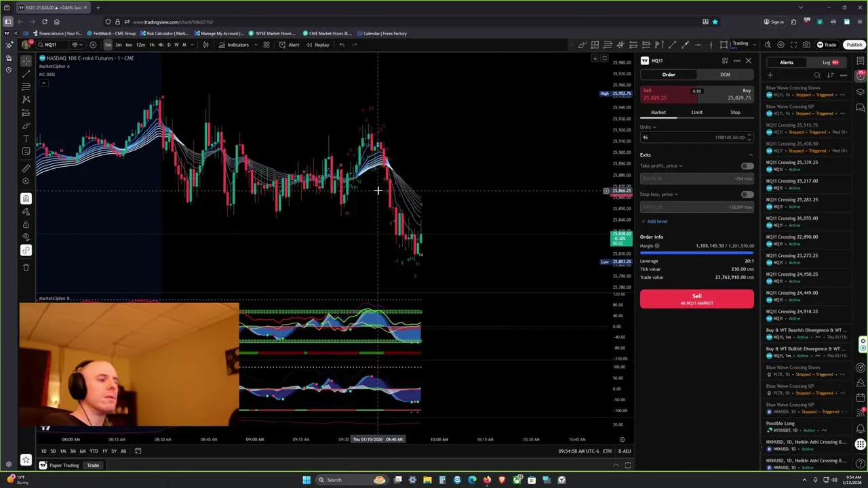Select the 1h timeframe
The height and width of the screenshot is (488, 868).
(x=151, y=45)
